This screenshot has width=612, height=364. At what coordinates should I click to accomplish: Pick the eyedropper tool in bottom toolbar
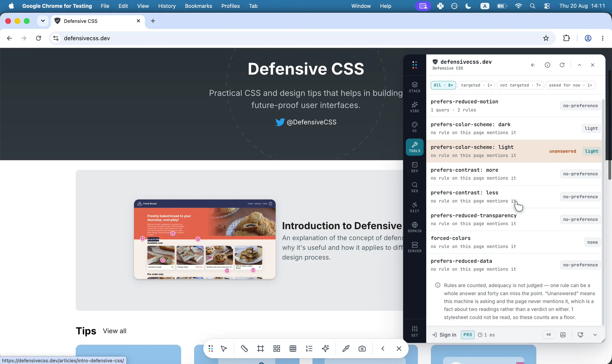coord(346,349)
